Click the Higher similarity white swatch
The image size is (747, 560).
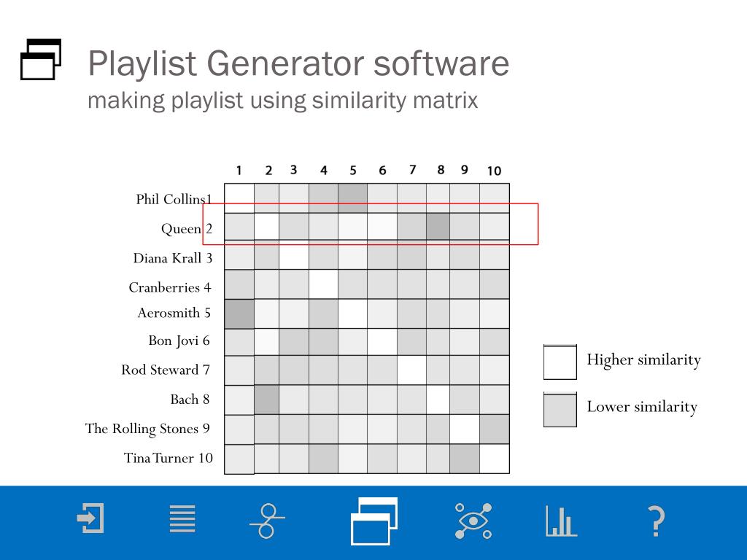560,362
